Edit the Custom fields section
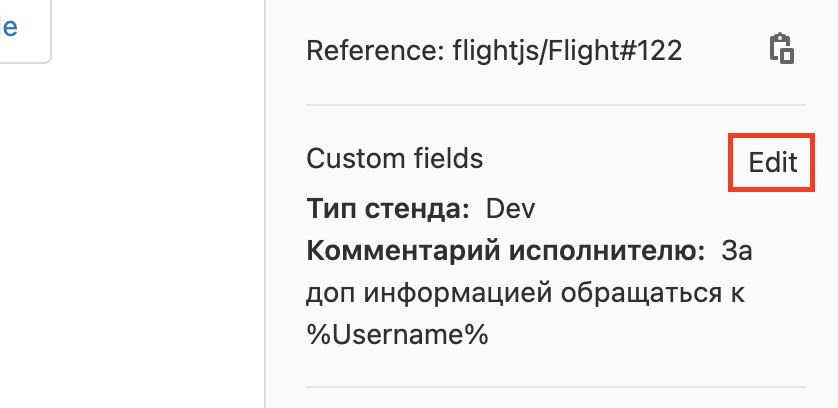The image size is (838, 408). pyautogui.click(x=773, y=162)
